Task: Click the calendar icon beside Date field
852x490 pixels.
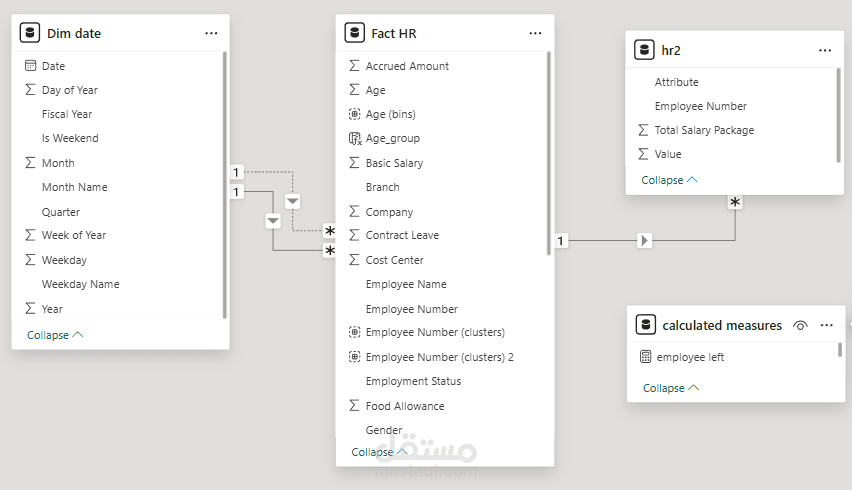Action: [x=30, y=66]
